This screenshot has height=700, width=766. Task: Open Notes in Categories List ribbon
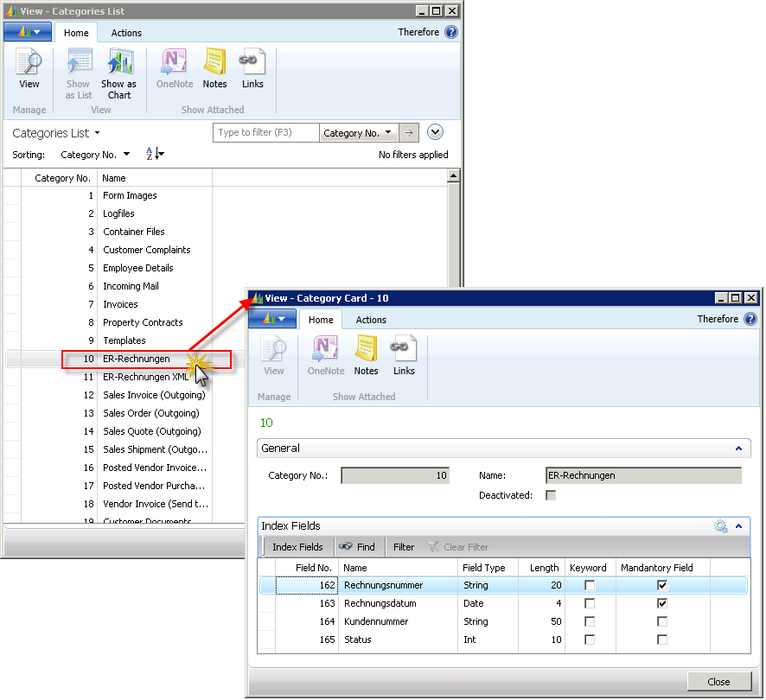coord(214,69)
